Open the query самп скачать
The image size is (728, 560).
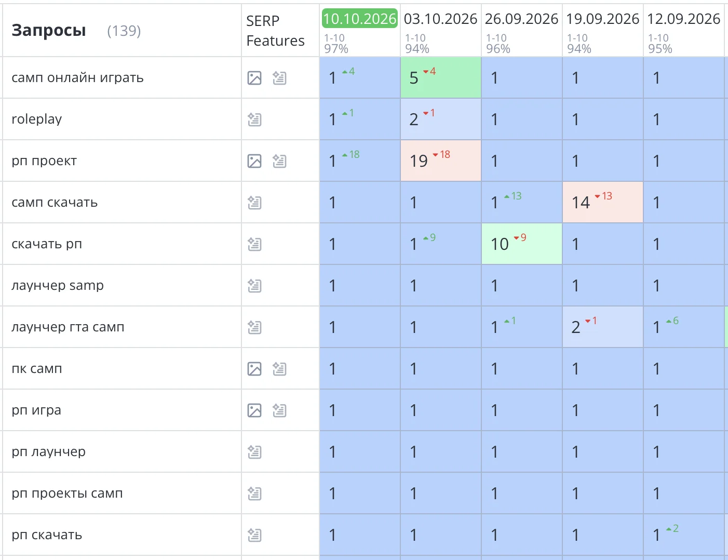coord(55,203)
